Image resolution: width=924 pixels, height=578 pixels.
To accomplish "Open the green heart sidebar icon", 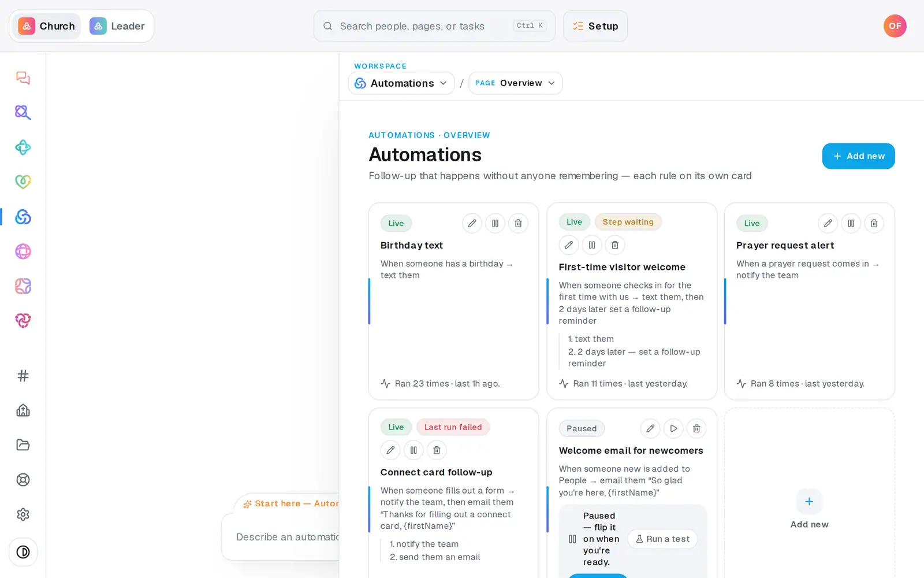I will click(23, 182).
